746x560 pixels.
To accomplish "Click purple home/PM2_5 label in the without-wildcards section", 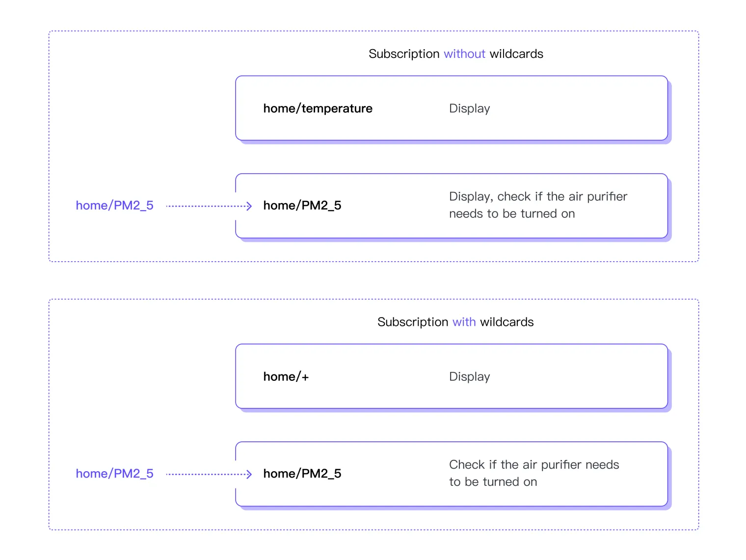I will 114,206.
